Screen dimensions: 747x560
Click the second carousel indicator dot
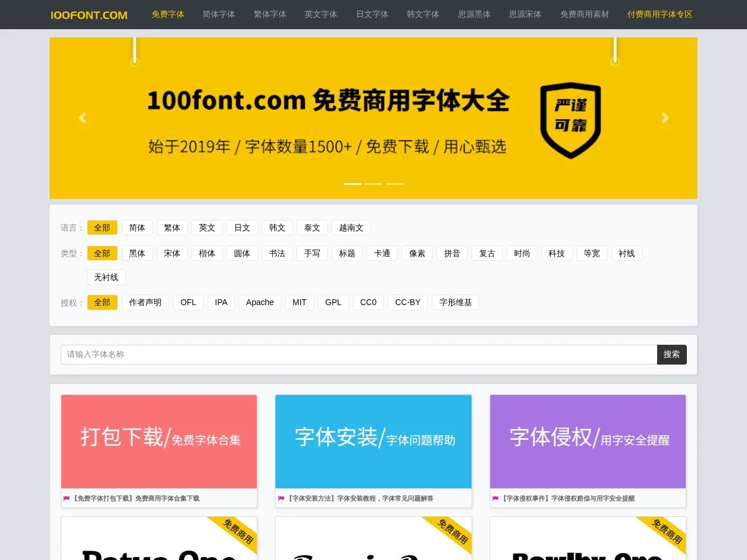[x=373, y=183]
